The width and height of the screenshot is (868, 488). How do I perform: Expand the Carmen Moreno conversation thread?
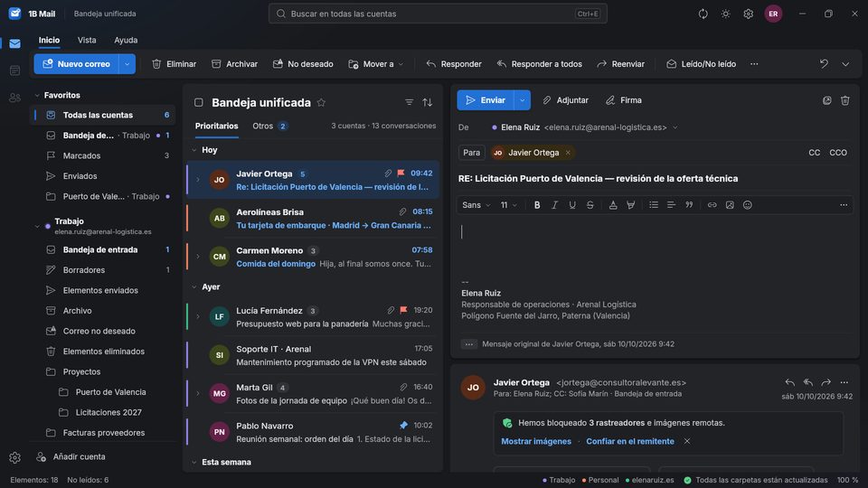tap(198, 257)
